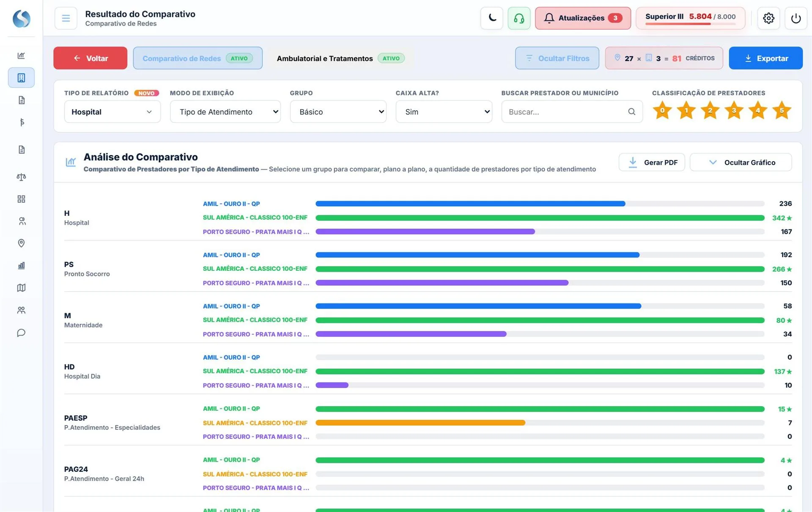This screenshot has width=812, height=512.
Task: Open the chat bubble sidebar icon
Action: pyautogui.click(x=21, y=333)
